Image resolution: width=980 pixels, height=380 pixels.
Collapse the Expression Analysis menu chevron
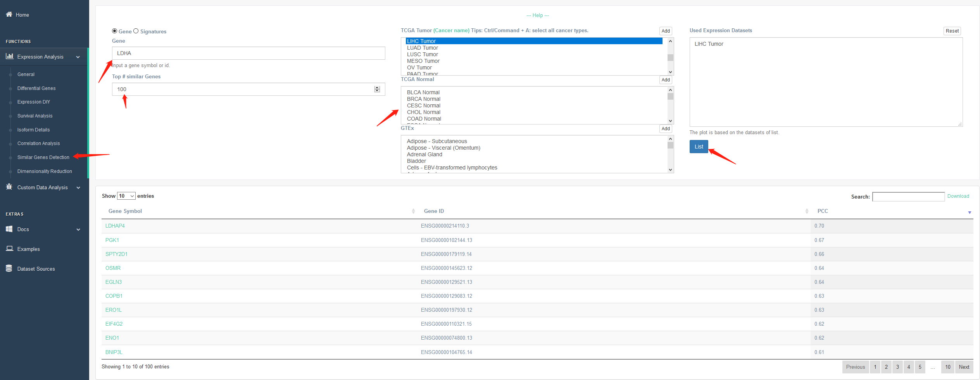tap(78, 57)
